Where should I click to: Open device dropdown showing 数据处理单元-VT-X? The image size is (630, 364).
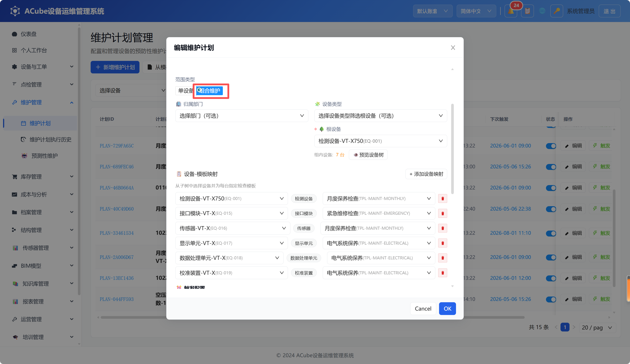point(229,258)
